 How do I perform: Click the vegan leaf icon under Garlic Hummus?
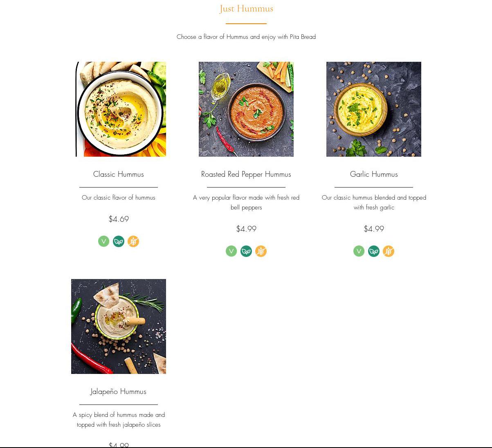click(374, 251)
